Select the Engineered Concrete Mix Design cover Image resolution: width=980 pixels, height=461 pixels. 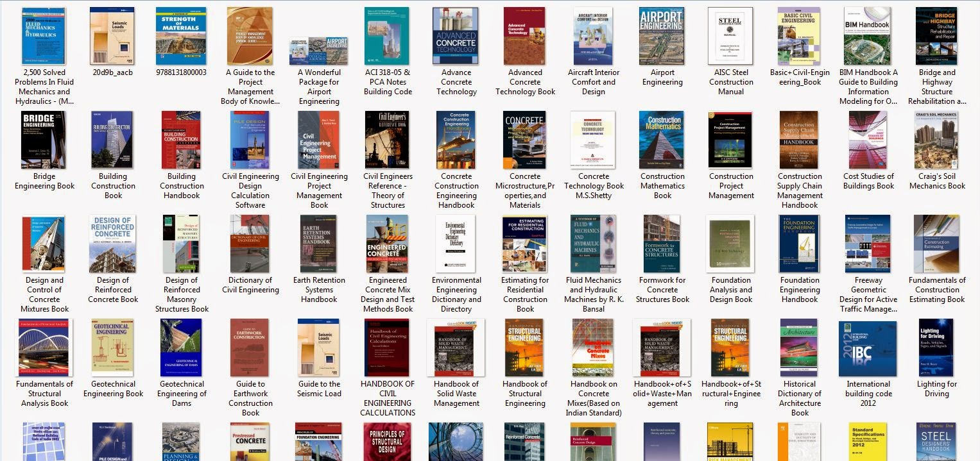[x=387, y=244]
